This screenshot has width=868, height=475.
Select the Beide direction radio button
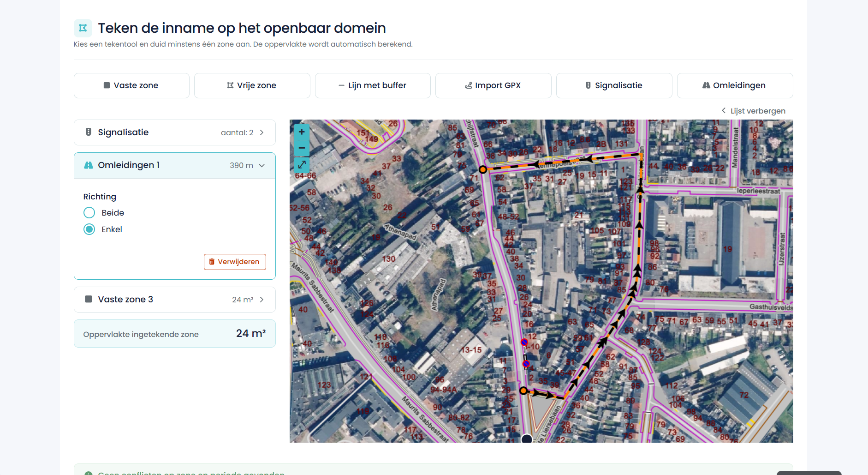[89, 213]
